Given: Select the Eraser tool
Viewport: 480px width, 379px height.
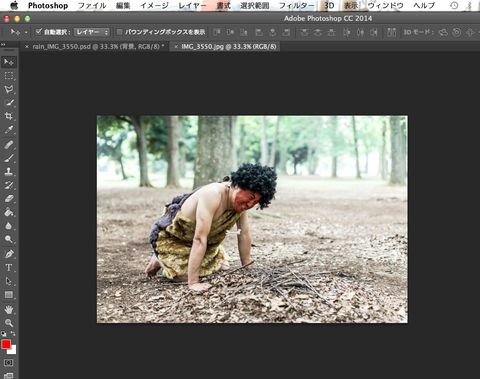Looking at the screenshot, I should 9,199.
